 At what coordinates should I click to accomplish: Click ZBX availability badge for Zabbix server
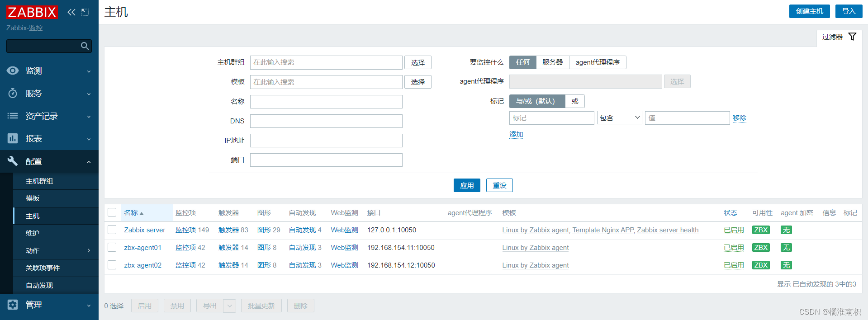761,230
